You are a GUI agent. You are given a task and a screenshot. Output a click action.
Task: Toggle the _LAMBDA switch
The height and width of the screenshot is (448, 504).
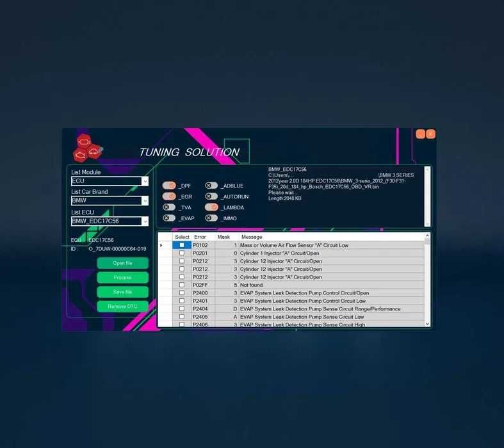point(211,207)
